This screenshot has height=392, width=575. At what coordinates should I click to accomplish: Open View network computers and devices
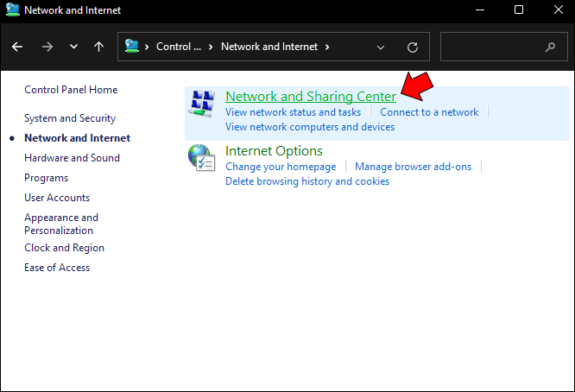[309, 127]
